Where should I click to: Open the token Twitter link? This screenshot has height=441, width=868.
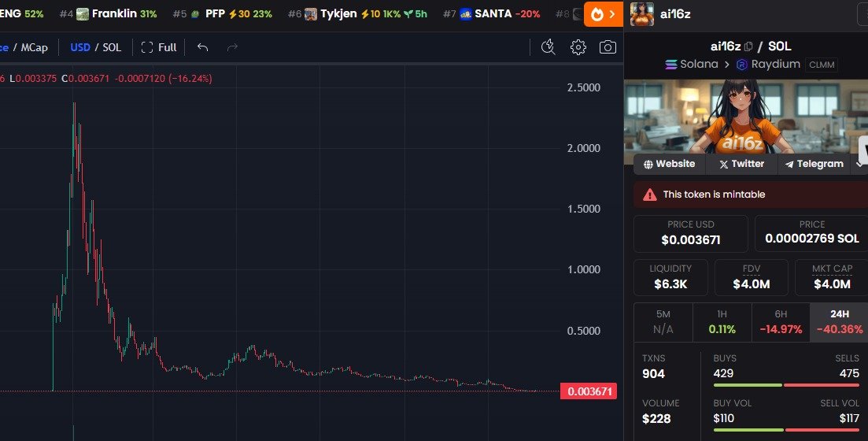click(741, 164)
